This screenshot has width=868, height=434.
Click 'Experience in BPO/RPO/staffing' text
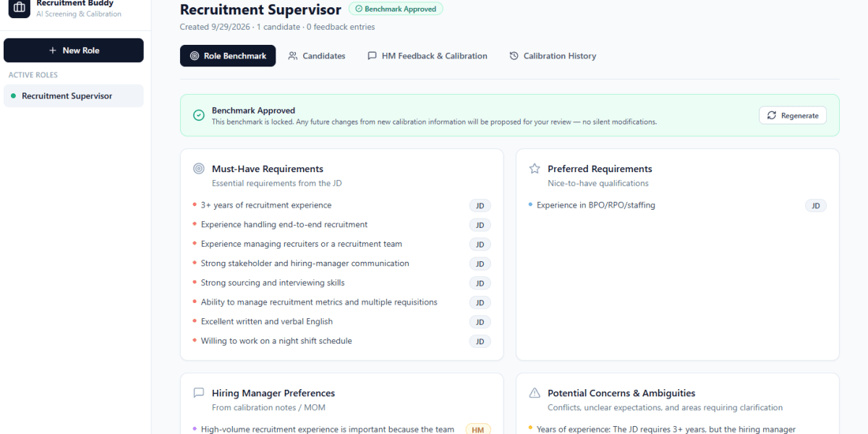click(596, 205)
